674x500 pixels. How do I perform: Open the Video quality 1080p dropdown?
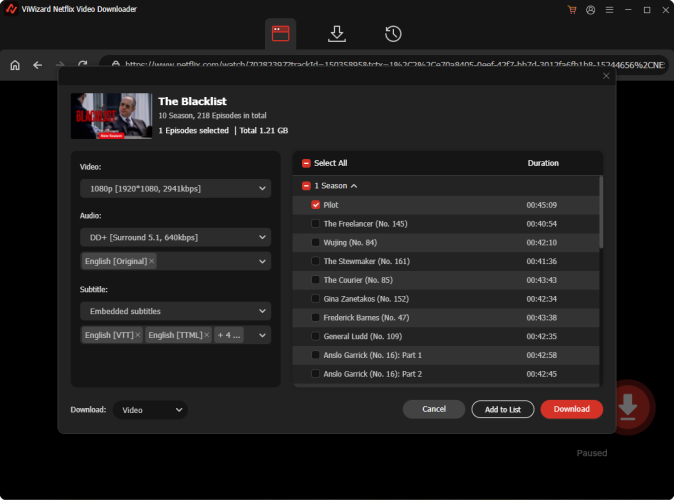click(x=175, y=189)
